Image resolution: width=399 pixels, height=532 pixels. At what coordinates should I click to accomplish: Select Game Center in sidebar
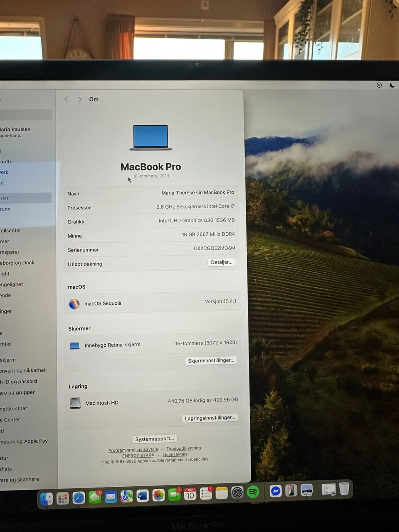click(x=10, y=420)
